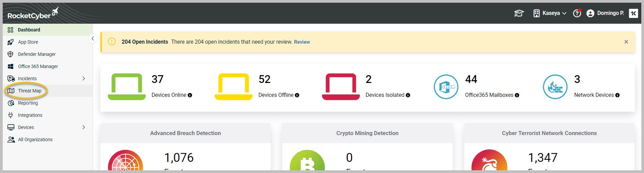Click the Office365 Mailboxes icon
The width and height of the screenshot is (644, 173).
point(446,87)
